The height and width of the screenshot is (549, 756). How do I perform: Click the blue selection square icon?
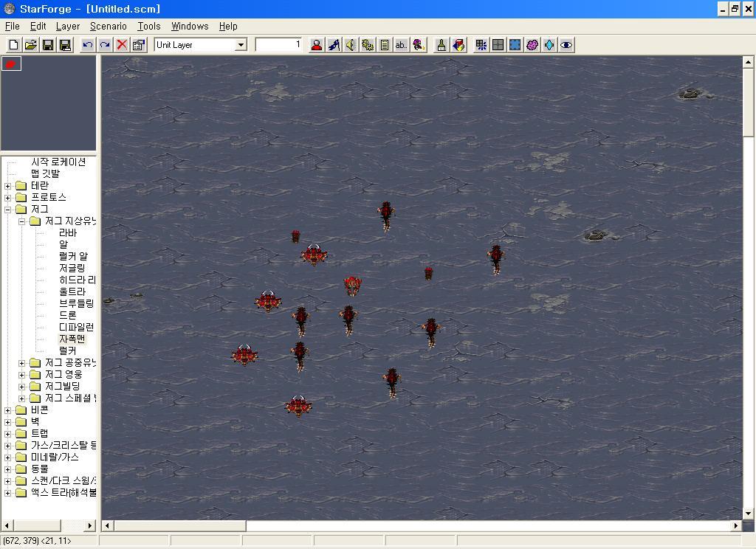pyautogui.click(x=515, y=45)
